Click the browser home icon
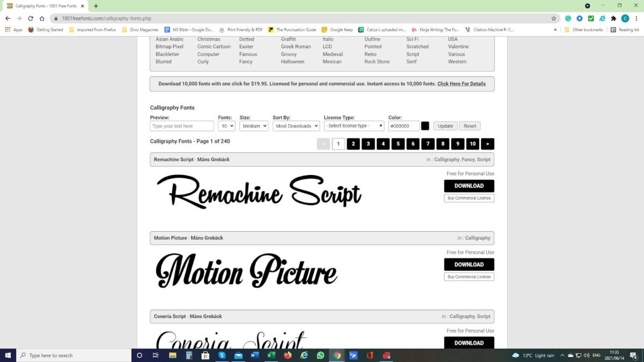 click(42, 18)
